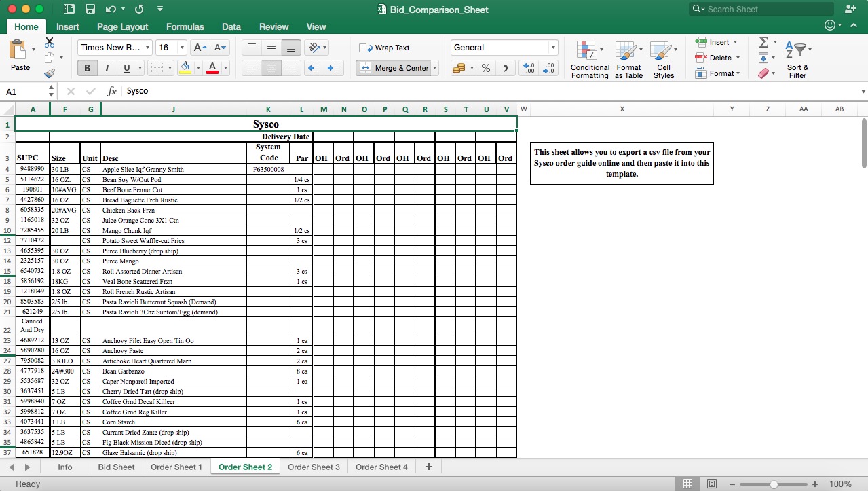
Task: Add a new sheet with plus button
Action: coord(428,467)
